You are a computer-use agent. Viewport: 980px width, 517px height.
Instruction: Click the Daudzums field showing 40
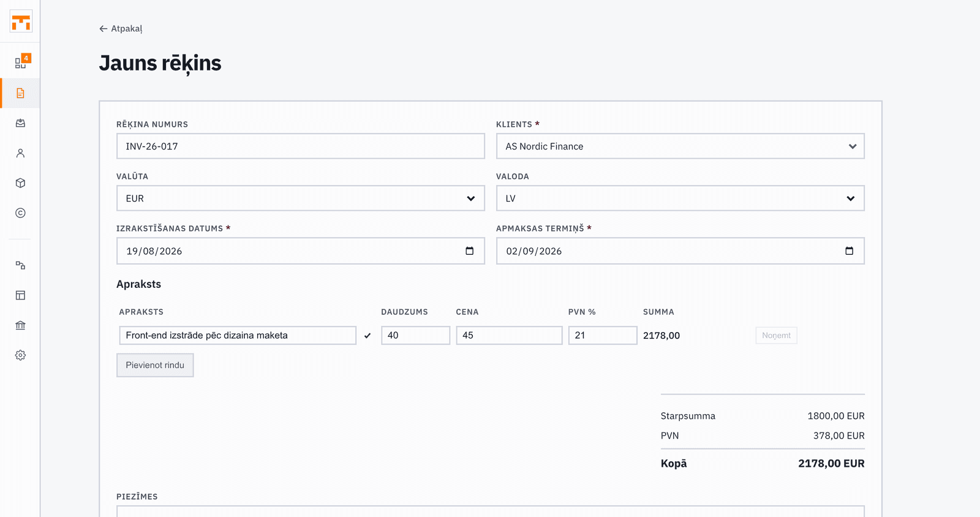[x=416, y=336]
